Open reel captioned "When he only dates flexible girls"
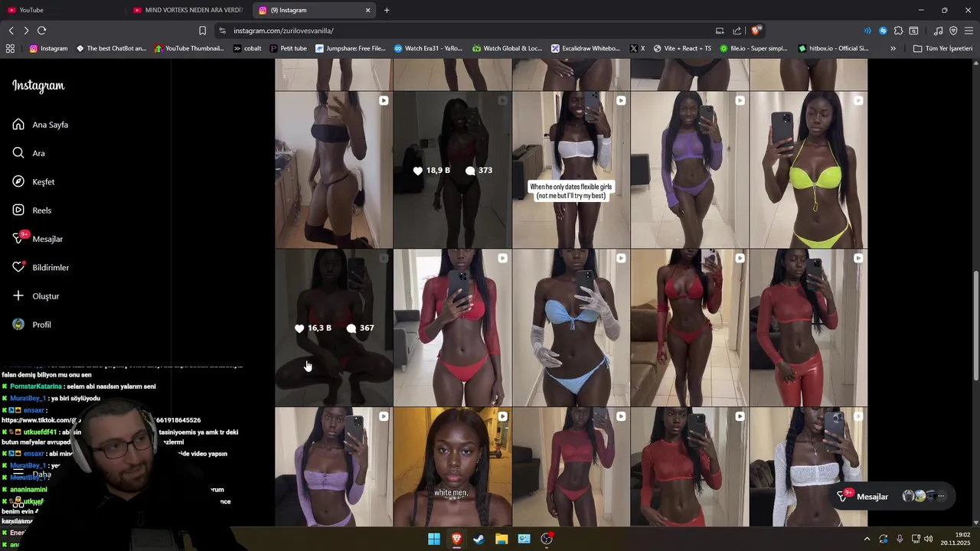Image resolution: width=980 pixels, height=551 pixels. [x=571, y=170]
